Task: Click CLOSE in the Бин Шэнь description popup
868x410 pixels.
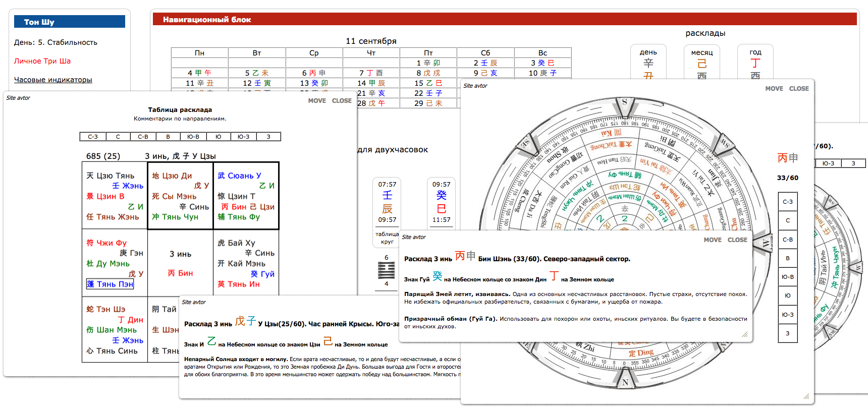Action: 737,240
